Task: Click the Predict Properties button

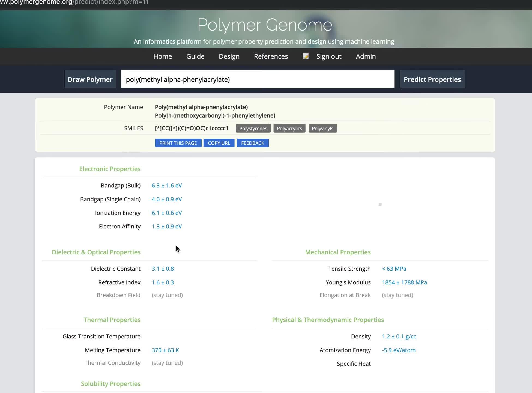Action: pyautogui.click(x=432, y=79)
